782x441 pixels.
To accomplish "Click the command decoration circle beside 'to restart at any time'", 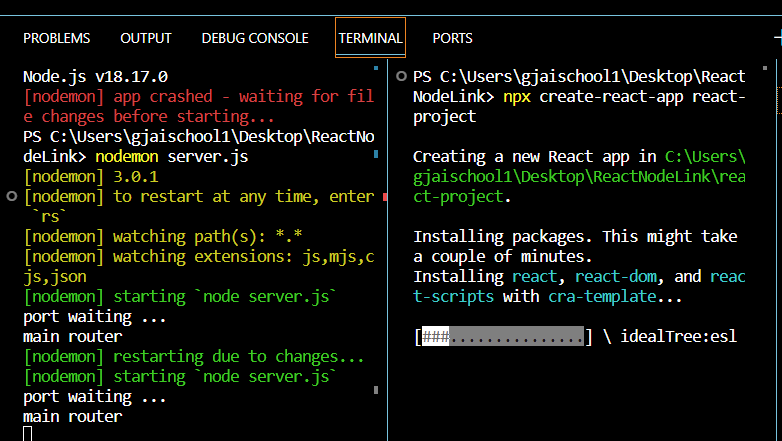I will point(11,197).
